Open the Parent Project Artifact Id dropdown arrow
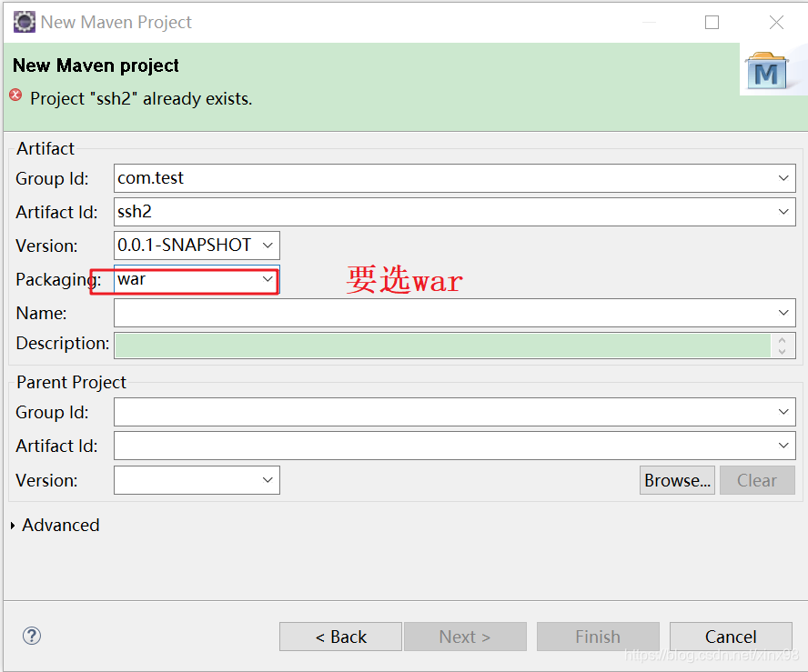 click(783, 446)
